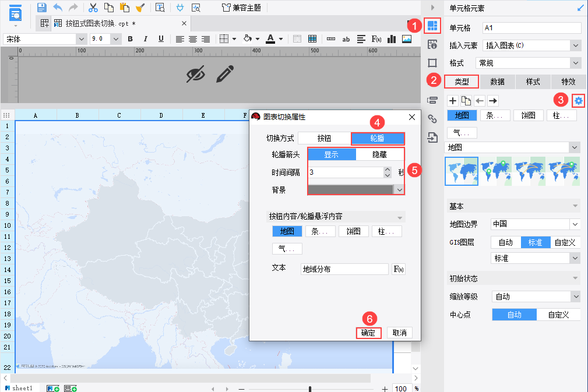
Task: Set switch mode to 轮播
Action: (378, 138)
